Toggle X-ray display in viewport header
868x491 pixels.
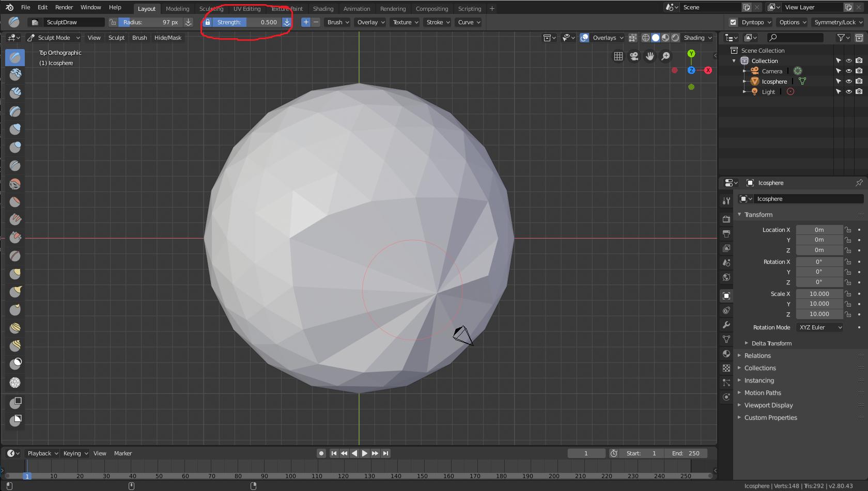pyautogui.click(x=632, y=38)
